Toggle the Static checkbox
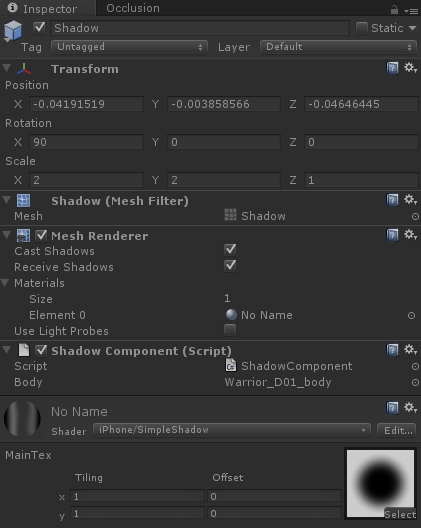Viewport: 421px width, 528px height. (x=361, y=28)
